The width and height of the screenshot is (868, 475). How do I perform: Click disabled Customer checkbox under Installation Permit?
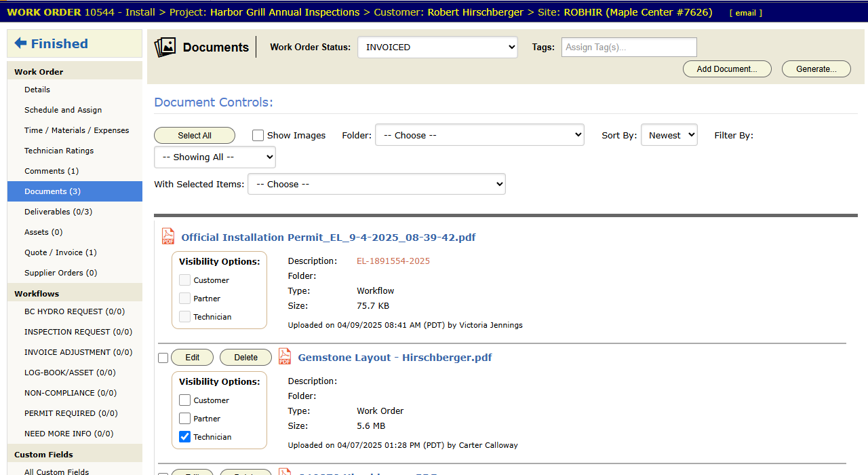184,280
